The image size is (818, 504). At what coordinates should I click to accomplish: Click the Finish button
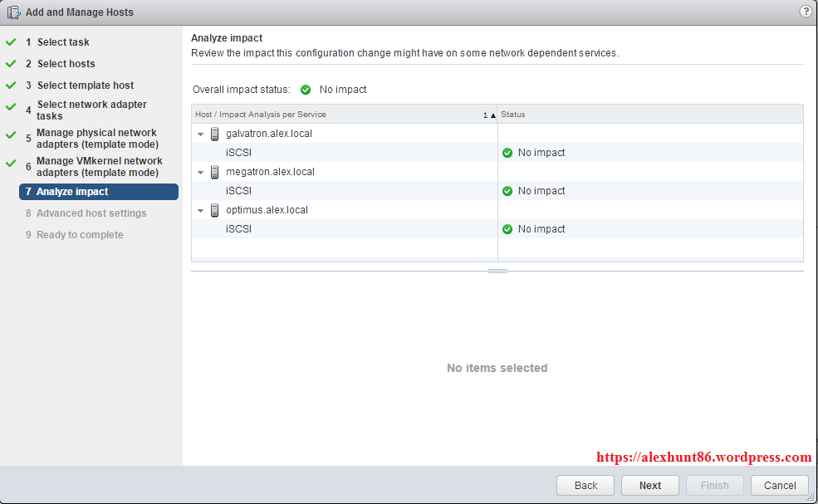715,485
